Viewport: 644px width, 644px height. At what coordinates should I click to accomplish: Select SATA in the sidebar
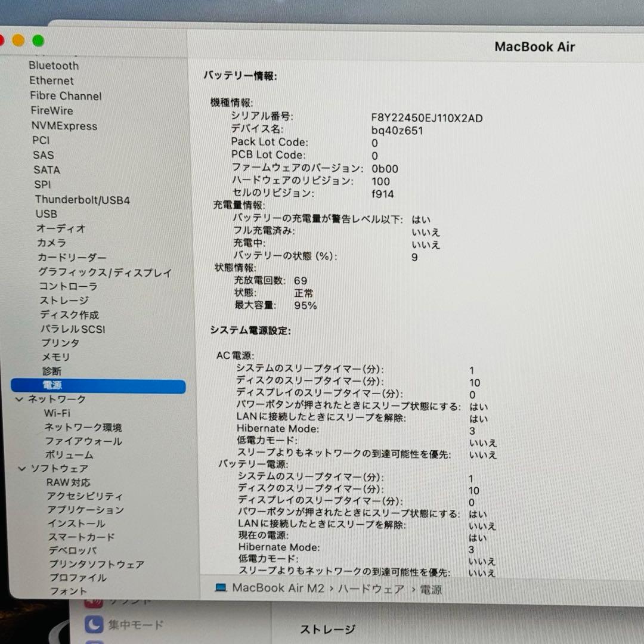point(47,170)
